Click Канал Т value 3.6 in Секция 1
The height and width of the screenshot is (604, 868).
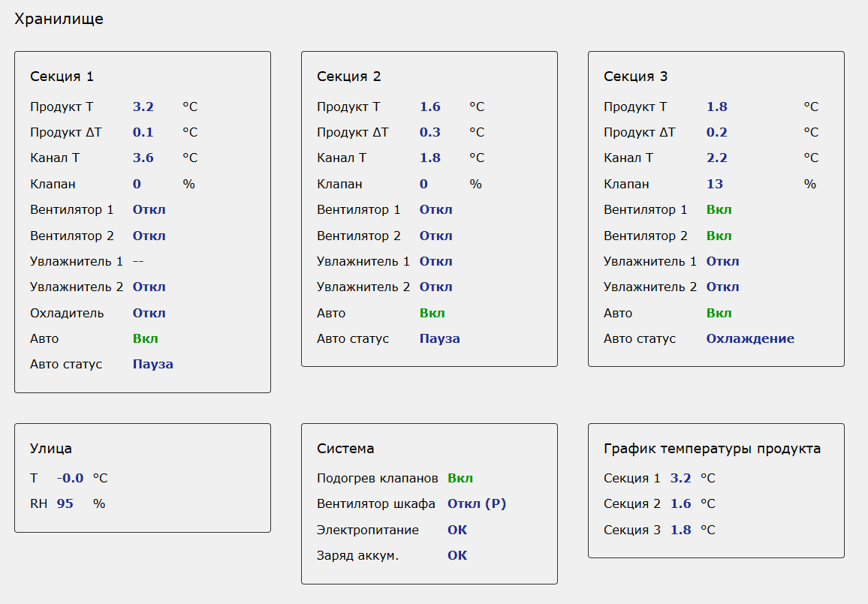[x=143, y=158]
